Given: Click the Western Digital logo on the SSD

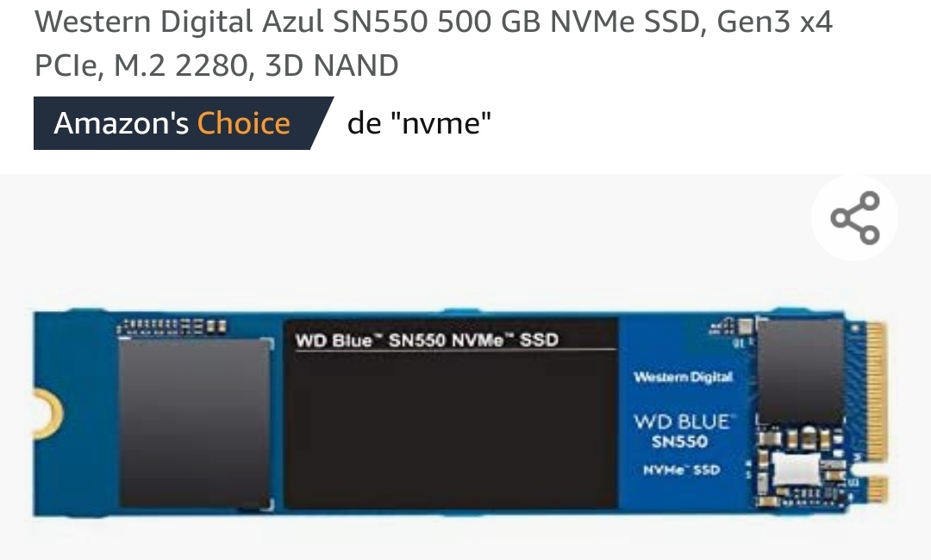Looking at the screenshot, I should 683,377.
